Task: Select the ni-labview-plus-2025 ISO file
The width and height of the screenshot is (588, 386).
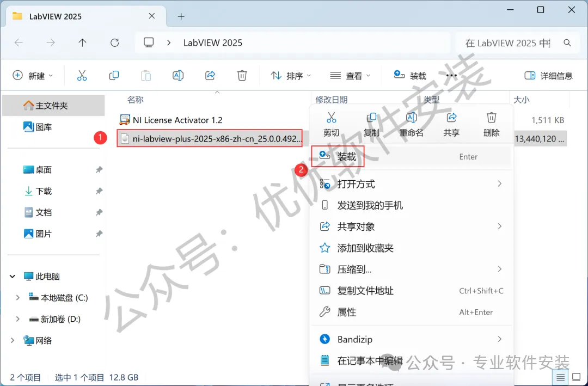Action: [x=210, y=139]
